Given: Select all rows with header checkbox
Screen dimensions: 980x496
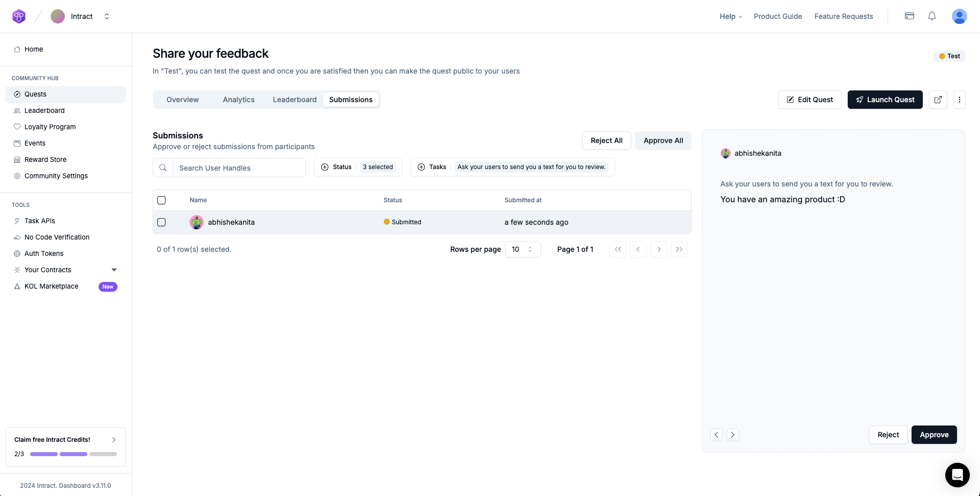Looking at the screenshot, I should [161, 200].
